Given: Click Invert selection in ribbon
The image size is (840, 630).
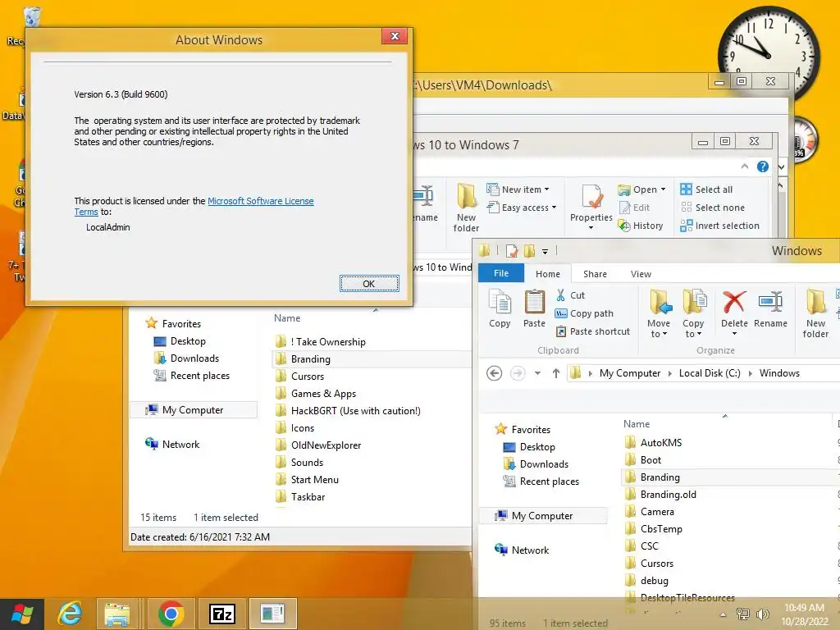Looking at the screenshot, I should 719,226.
